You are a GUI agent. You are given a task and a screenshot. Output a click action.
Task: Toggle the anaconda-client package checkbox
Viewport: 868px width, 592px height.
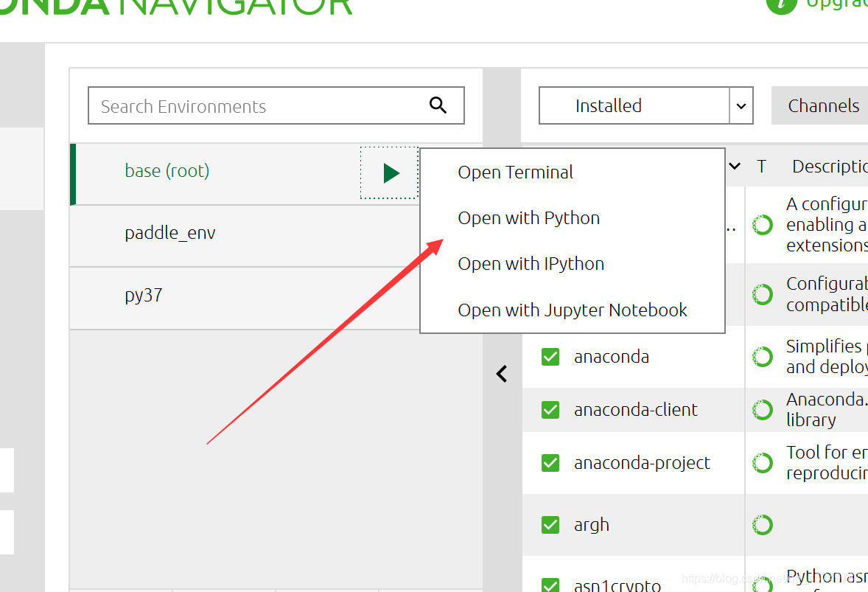550,410
